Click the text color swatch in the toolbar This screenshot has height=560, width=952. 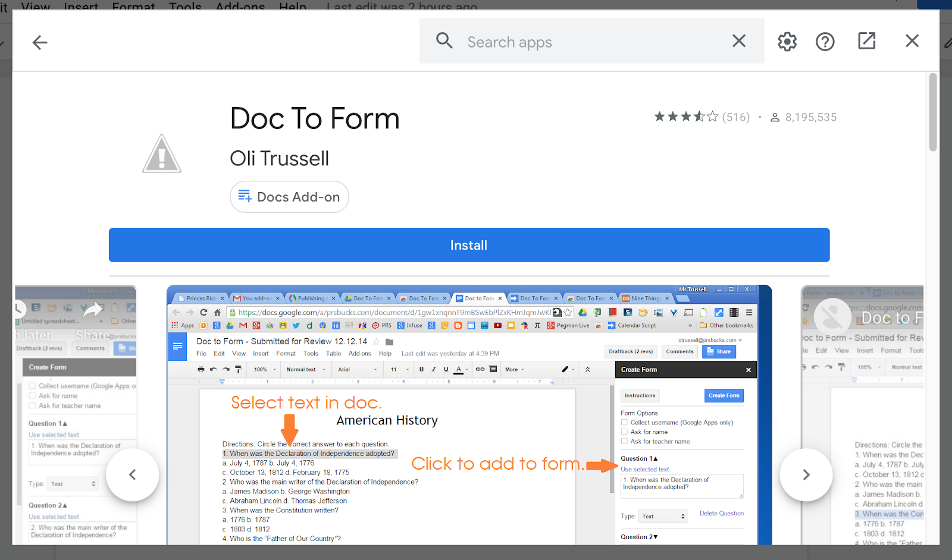pyautogui.click(x=459, y=370)
